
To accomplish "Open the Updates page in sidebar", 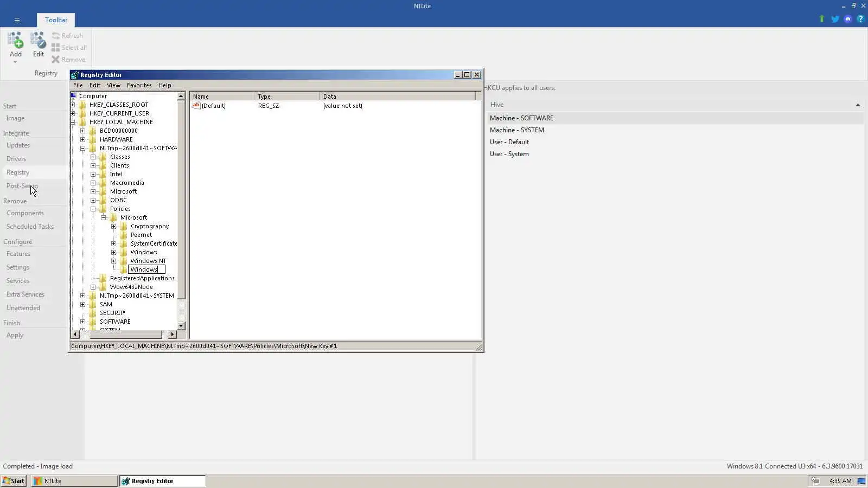I will coord(18,145).
